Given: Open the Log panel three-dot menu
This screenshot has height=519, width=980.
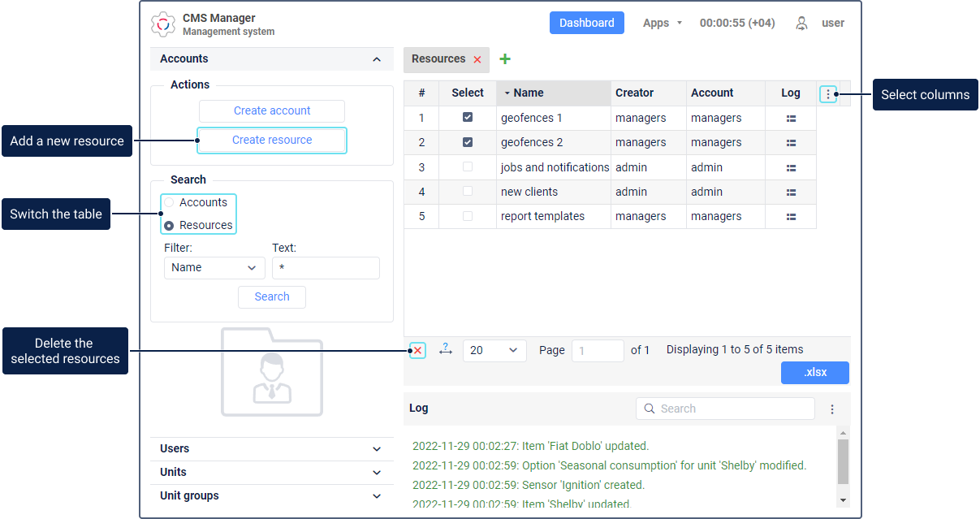Looking at the screenshot, I should (x=832, y=409).
